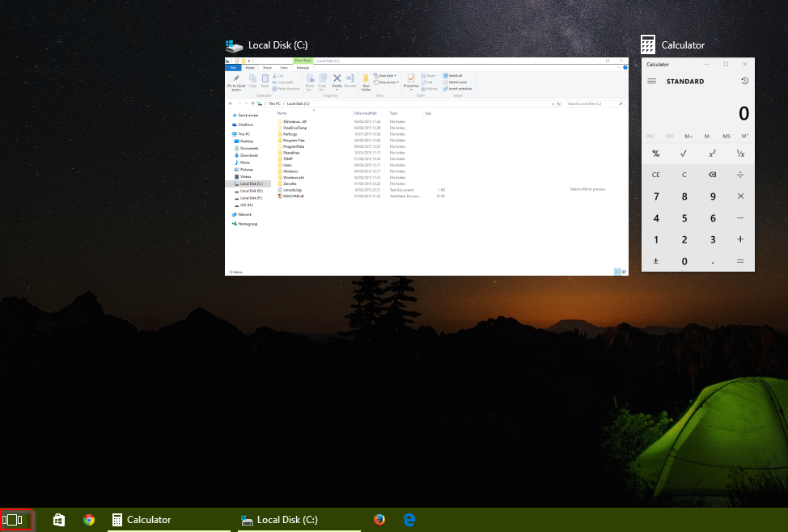
Task: Click digit 4 in Calculator preview
Action: pos(656,218)
